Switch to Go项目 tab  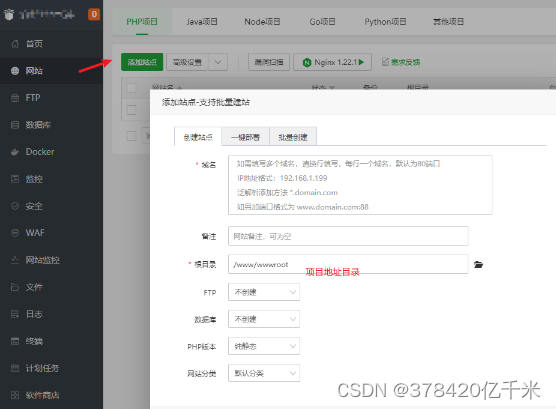tap(322, 22)
